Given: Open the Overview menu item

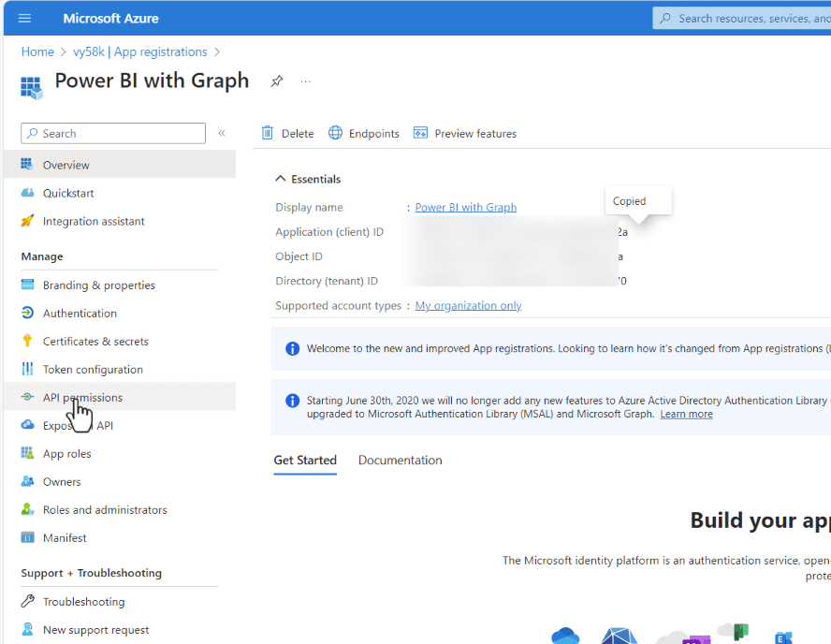Looking at the screenshot, I should coord(119,165).
